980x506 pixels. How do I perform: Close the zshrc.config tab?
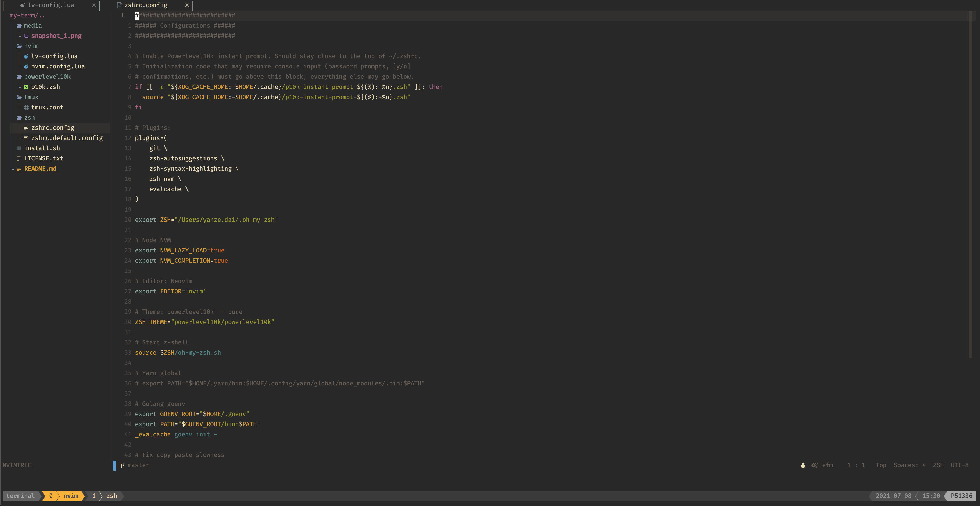coord(187,5)
